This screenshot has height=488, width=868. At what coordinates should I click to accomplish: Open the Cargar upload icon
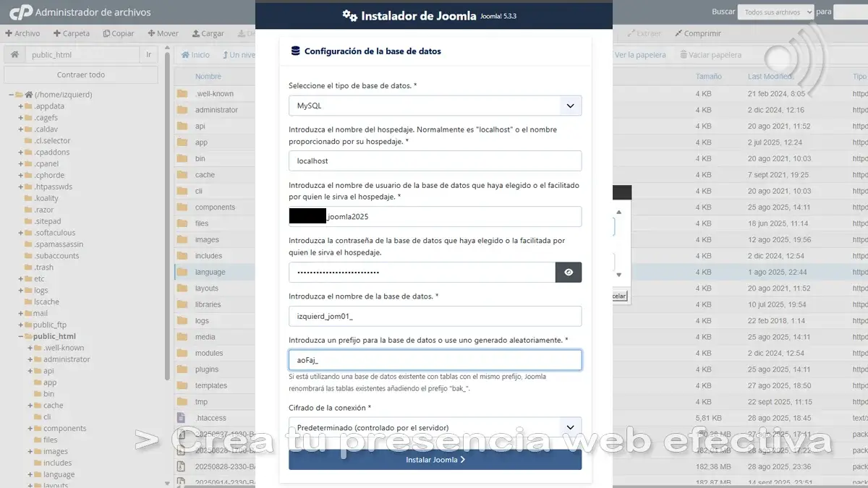click(x=207, y=33)
